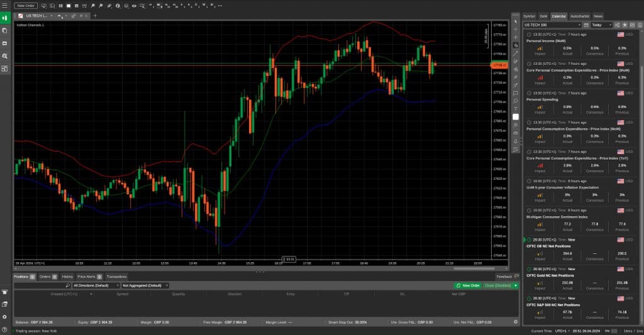This screenshot has width=644, height=335.
Task: Expand the Not Aggregated dropdown
Action: (x=145, y=285)
